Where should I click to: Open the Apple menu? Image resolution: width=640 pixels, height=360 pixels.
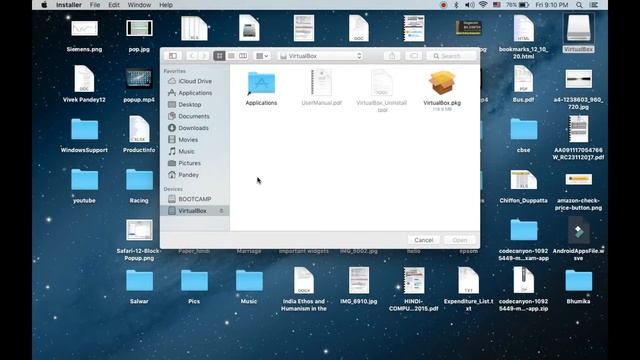(x=44, y=5)
